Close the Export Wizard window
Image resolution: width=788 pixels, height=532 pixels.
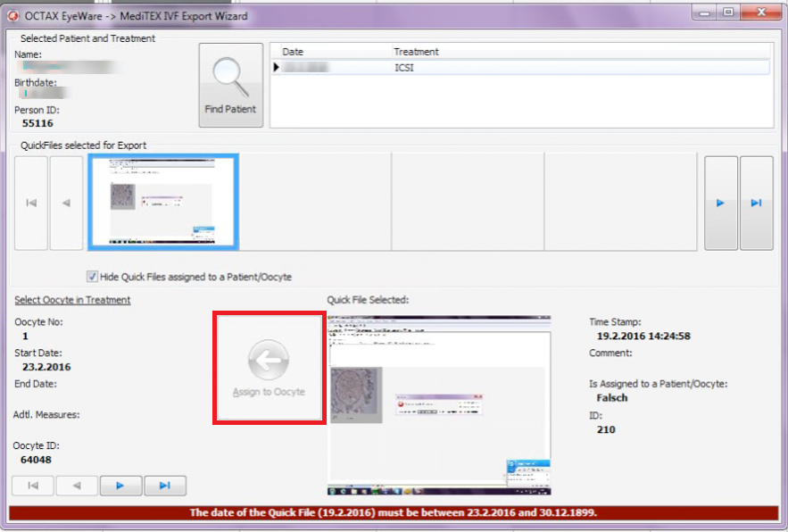pos(761,12)
